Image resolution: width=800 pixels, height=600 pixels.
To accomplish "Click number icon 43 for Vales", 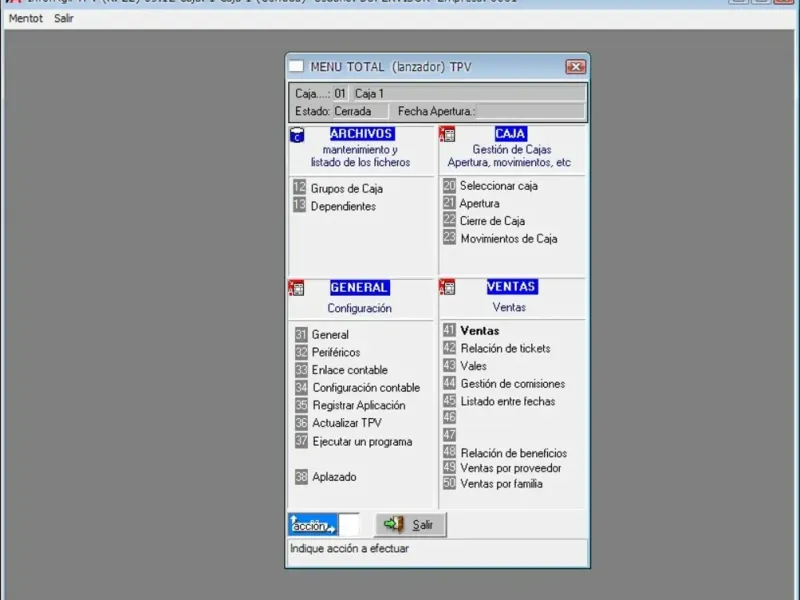I will point(449,365).
